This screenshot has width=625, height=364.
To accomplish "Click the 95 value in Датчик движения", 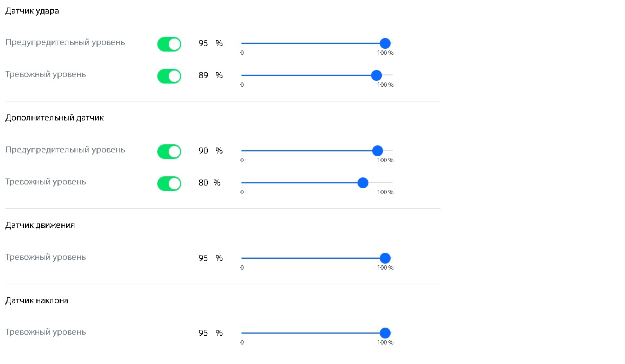I will pos(203,258).
